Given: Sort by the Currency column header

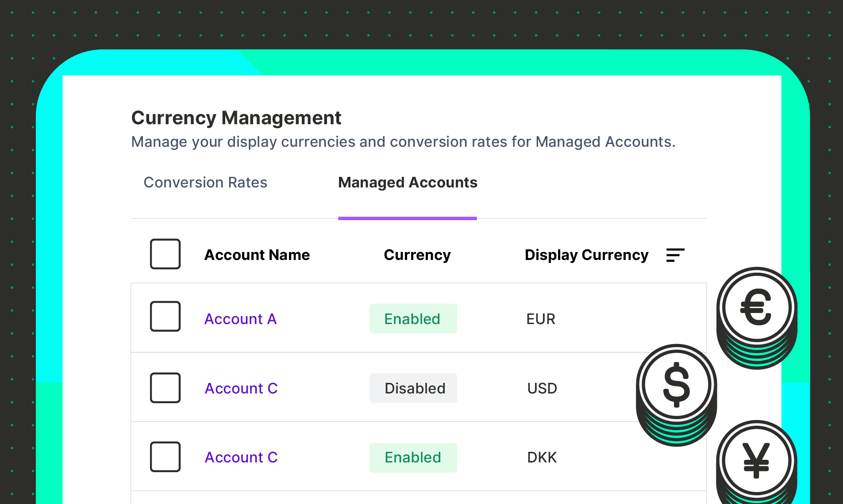Looking at the screenshot, I should tap(417, 255).
